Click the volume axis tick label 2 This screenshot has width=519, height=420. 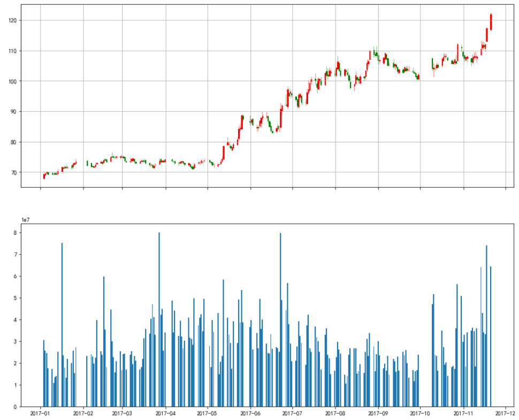click(15, 363)
